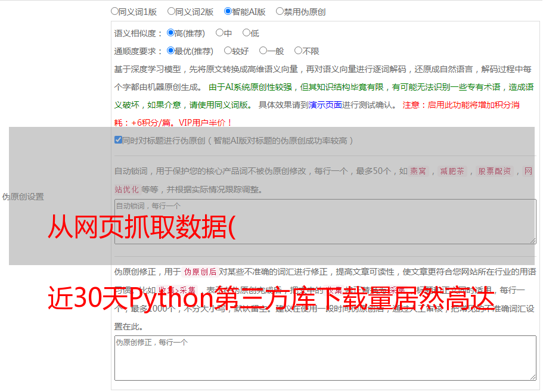Toggle 同时对标题进行伪原创 checkbox

coord(118,140)
